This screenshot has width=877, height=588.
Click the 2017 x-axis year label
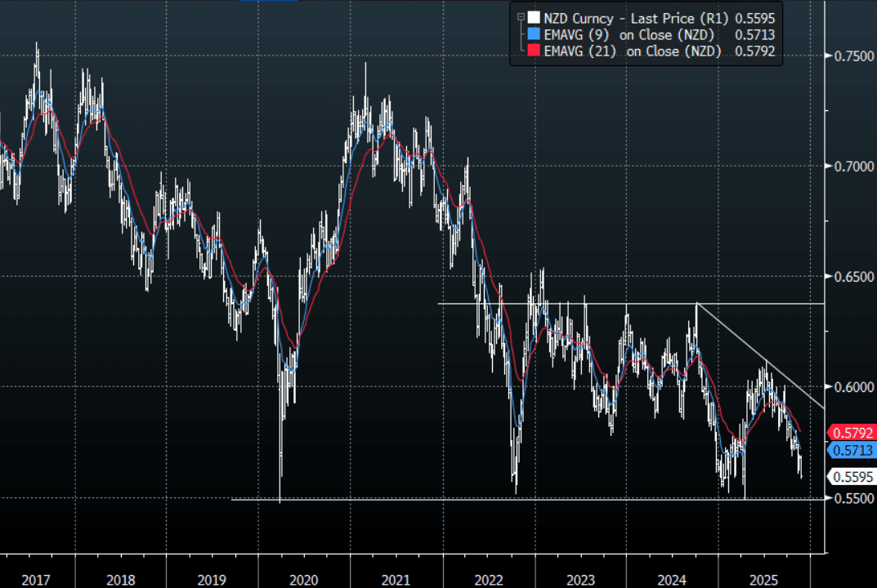click(x=36, y=580)
